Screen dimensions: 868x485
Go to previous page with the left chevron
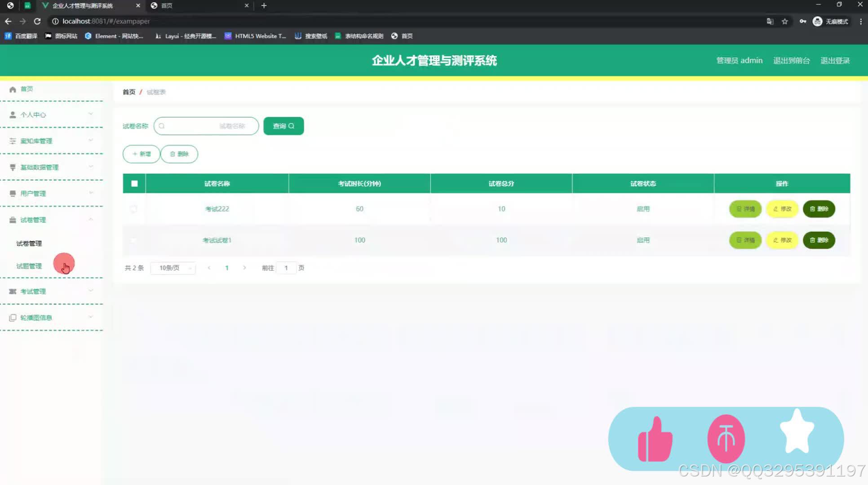[209, 268]
